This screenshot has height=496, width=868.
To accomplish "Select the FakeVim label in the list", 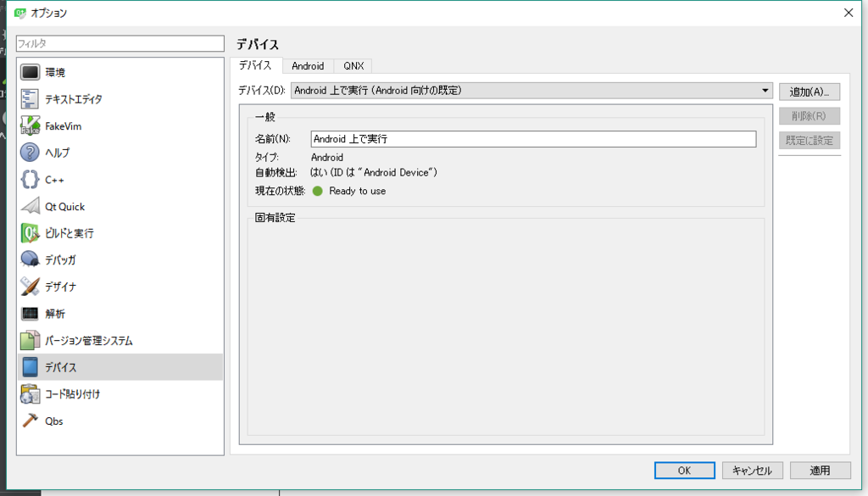I will tap(63, 126).
